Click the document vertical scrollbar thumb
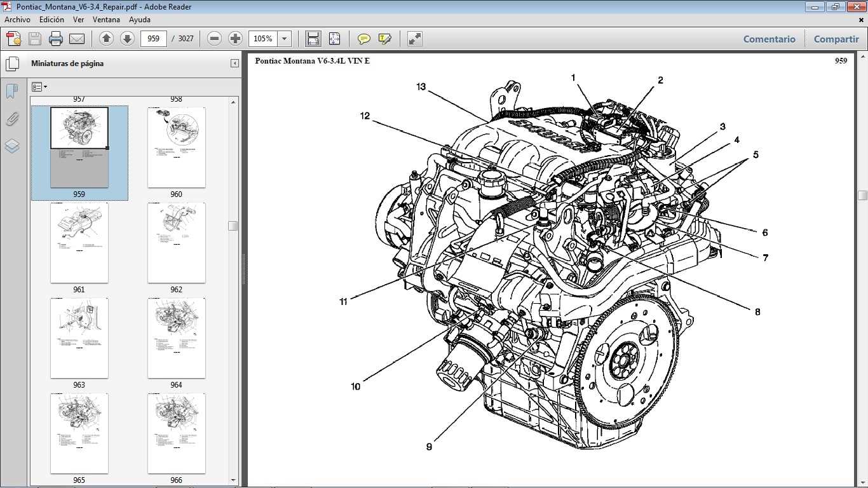The image size is (868, 488). click(862, 195)
